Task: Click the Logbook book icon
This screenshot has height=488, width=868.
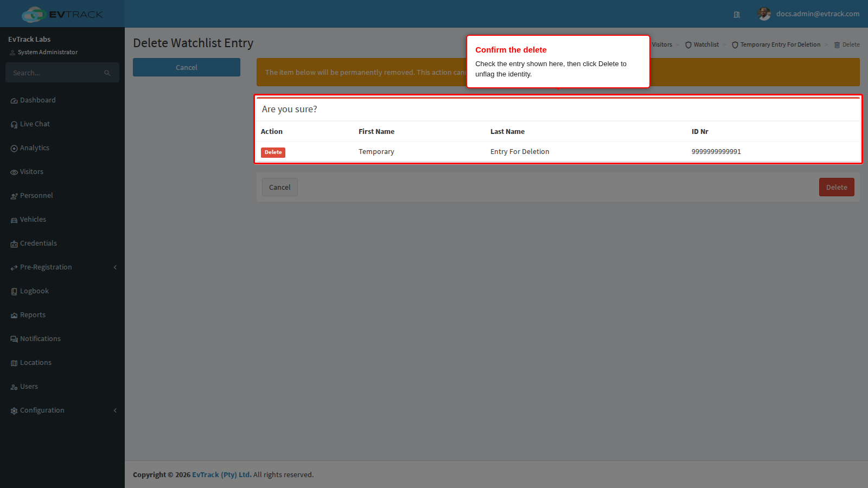Action: (14, 292)
